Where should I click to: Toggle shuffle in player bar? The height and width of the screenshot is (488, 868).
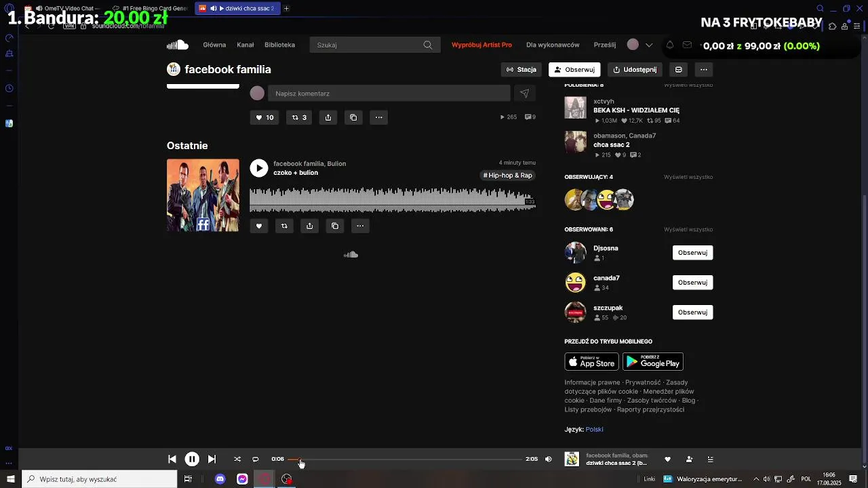coord(237,459)
